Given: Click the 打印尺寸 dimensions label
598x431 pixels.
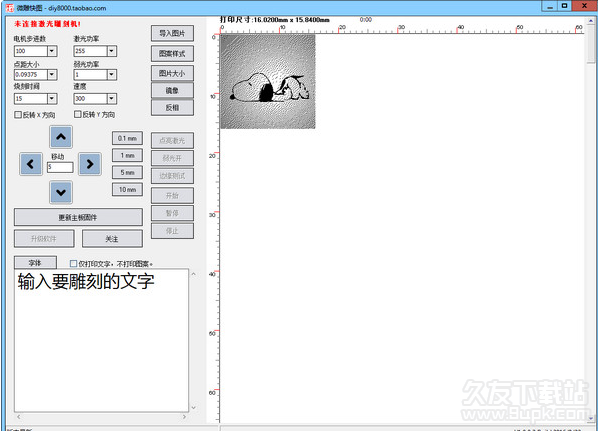Looking at the screenshot, I should (x=275, y=19).
